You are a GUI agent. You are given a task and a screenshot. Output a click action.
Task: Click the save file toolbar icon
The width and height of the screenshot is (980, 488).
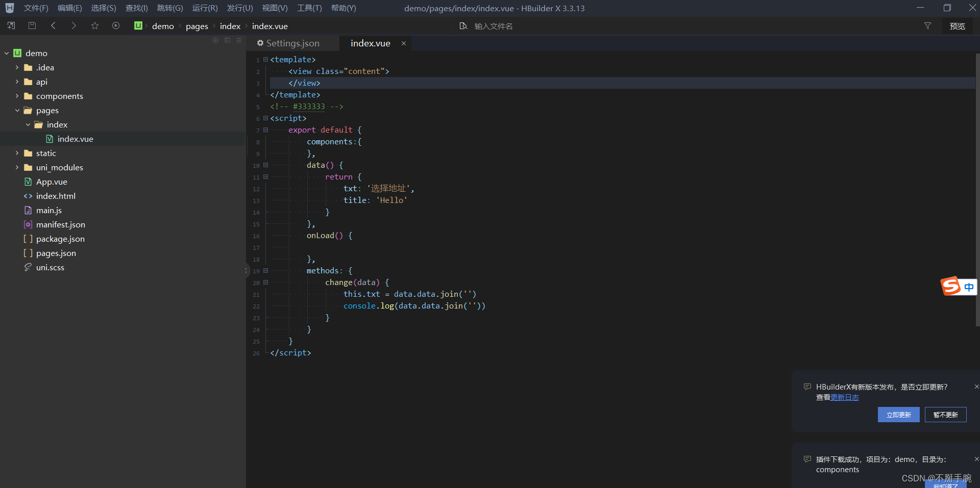[x=32, y=25]
